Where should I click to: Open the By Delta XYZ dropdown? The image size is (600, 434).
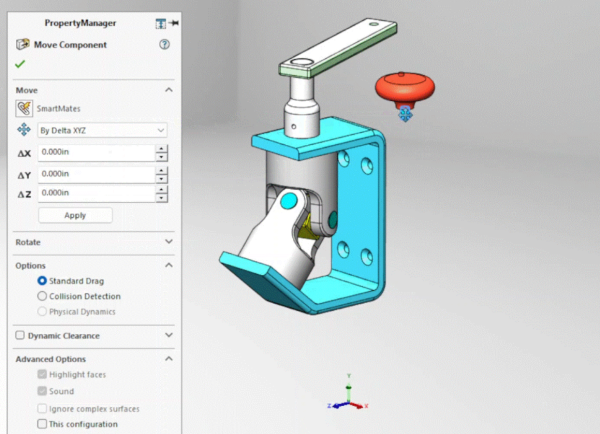point(102,130)
